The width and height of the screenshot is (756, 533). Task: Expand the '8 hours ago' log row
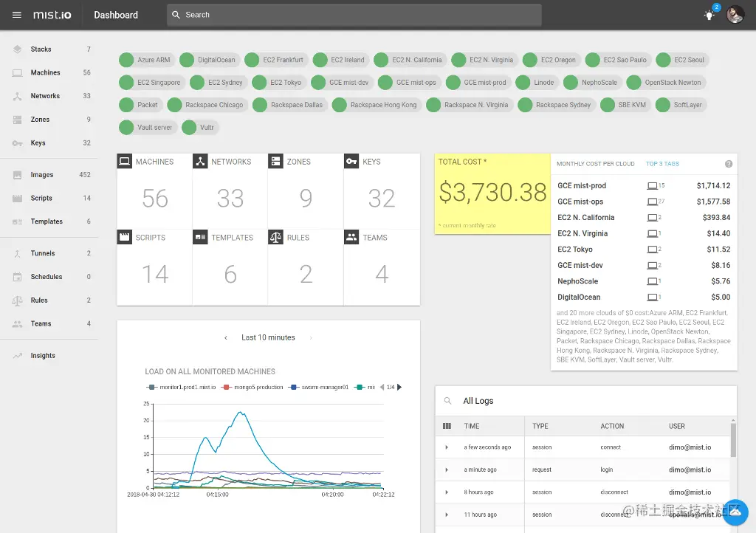tap(447, 492)
